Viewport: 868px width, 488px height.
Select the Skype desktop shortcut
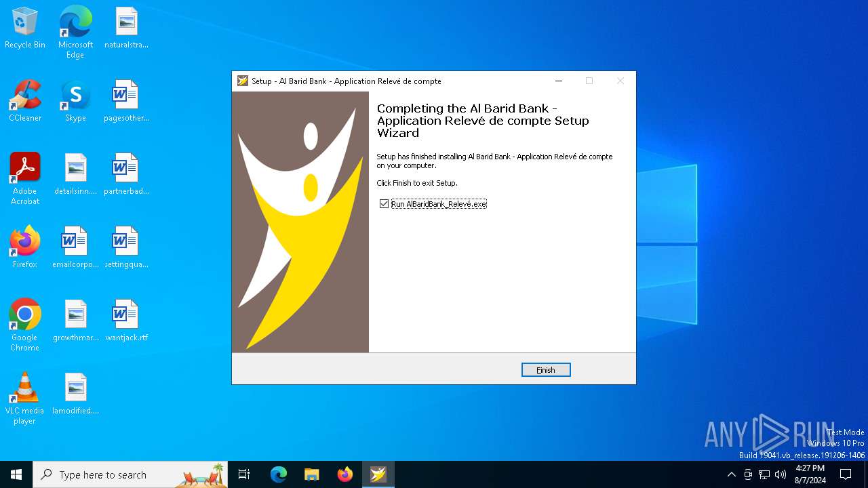tap(75, 102)
